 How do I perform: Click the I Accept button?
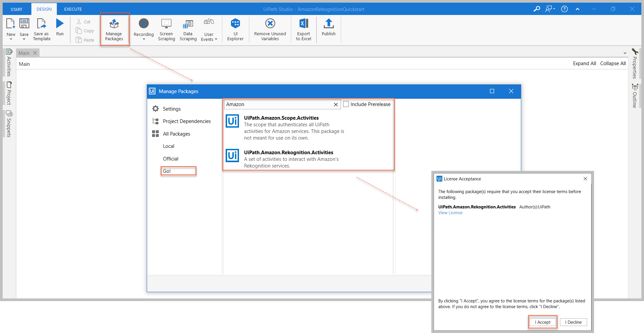tap(543, 322)
